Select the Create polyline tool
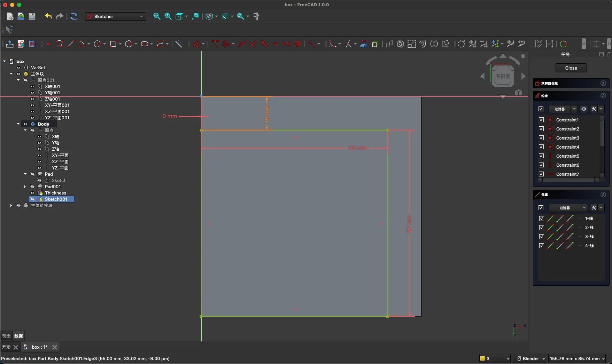The image size is (612, 364). (x=60, y=44)
